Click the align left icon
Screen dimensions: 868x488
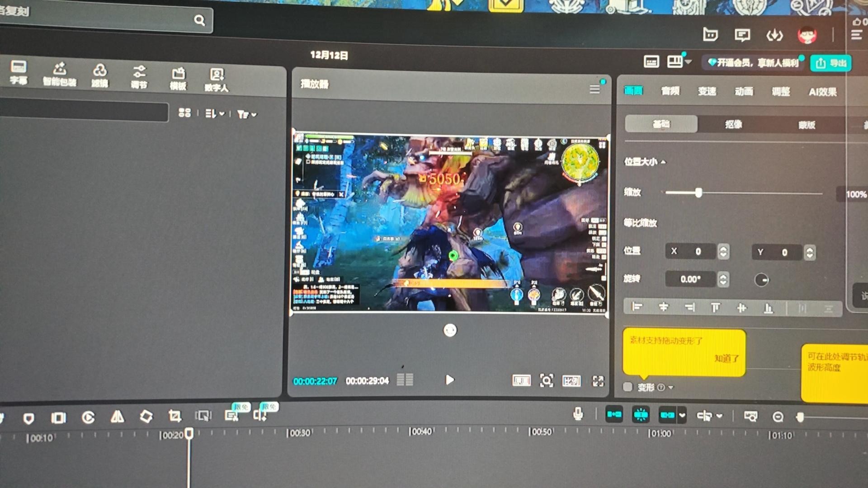(637, 307)
